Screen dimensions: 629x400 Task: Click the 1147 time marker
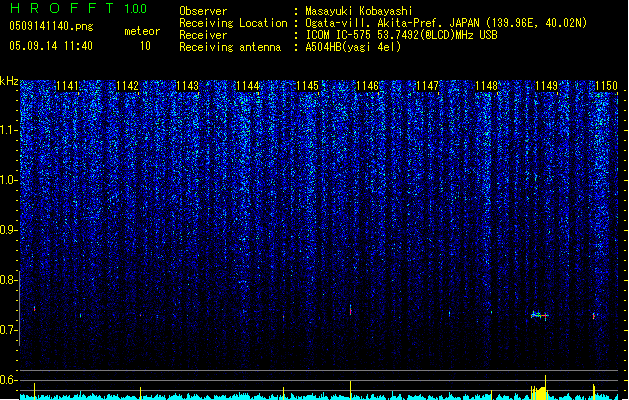427,86
